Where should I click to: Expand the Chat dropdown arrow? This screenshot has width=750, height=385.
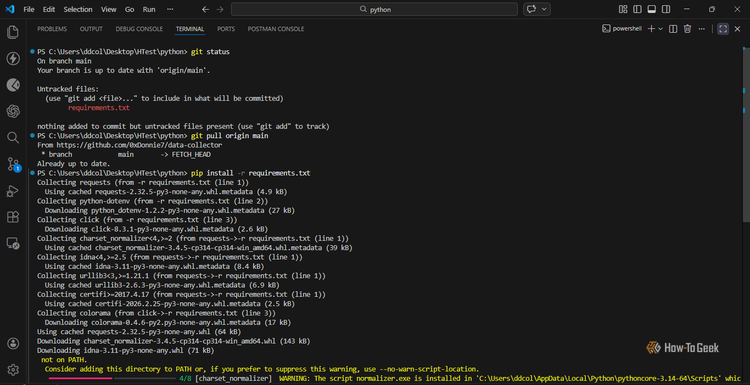coord(544,9)
